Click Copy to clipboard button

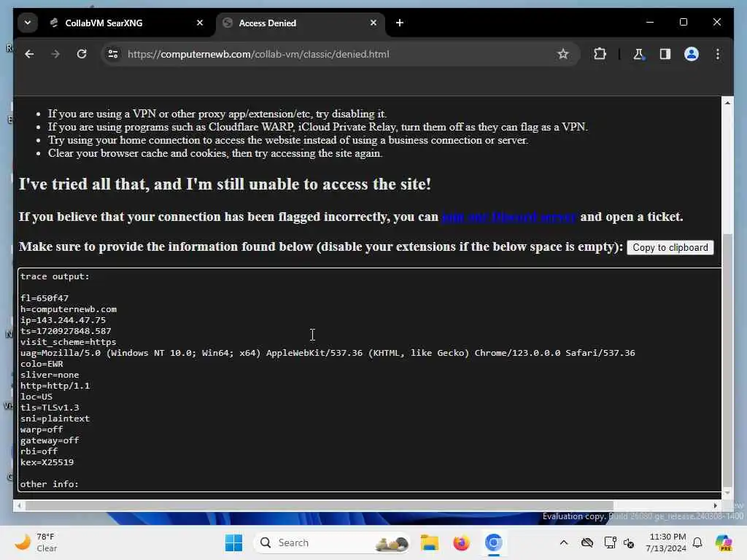[670, 248]
